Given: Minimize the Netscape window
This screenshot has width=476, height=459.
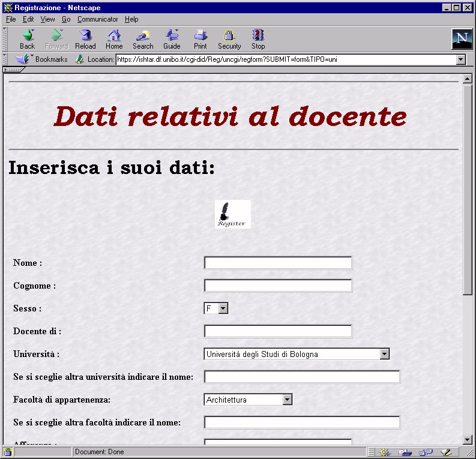Looking at the screenshot, I should [x=446, y=8].
